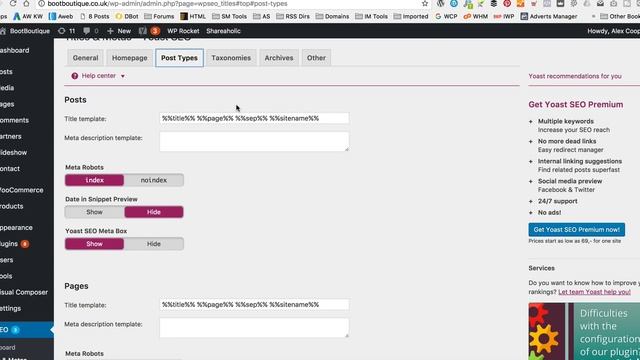Open the AS bookmark folder

tap(262, 16)
